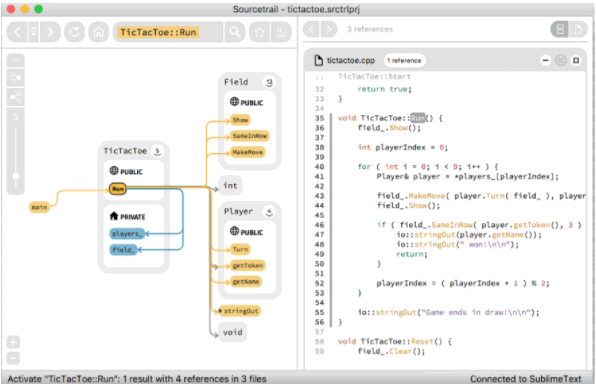Image resolution: width=596 pixels, height=384 pixels.
Task: Zoom out the graph view
Action: click(13, 358)
